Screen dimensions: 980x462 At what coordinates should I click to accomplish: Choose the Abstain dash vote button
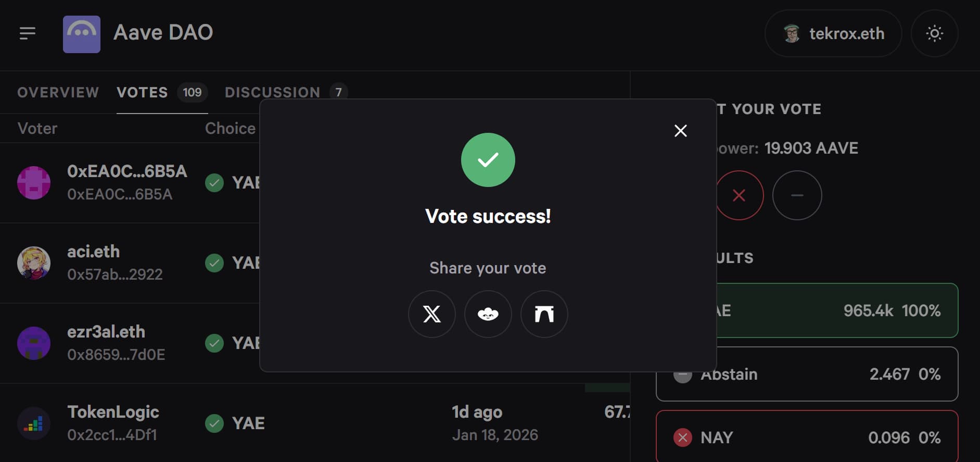[x=797, y=195]
